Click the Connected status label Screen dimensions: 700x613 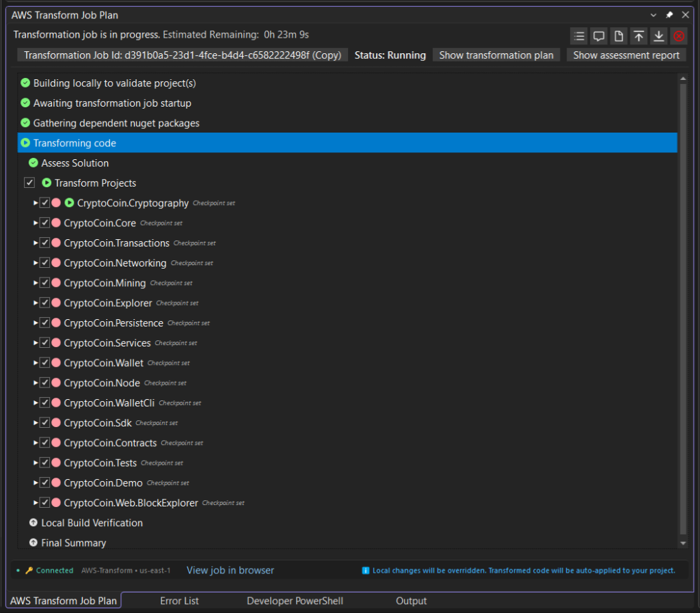point(55,570)
